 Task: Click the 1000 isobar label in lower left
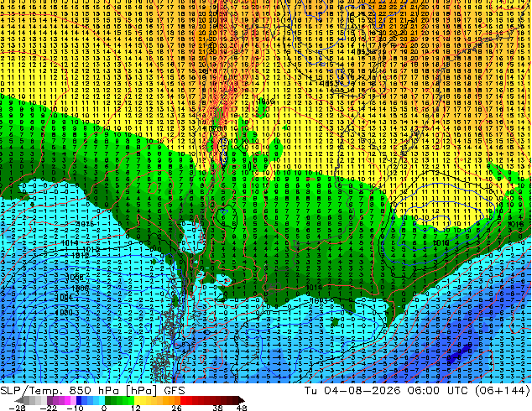point(64,312)
